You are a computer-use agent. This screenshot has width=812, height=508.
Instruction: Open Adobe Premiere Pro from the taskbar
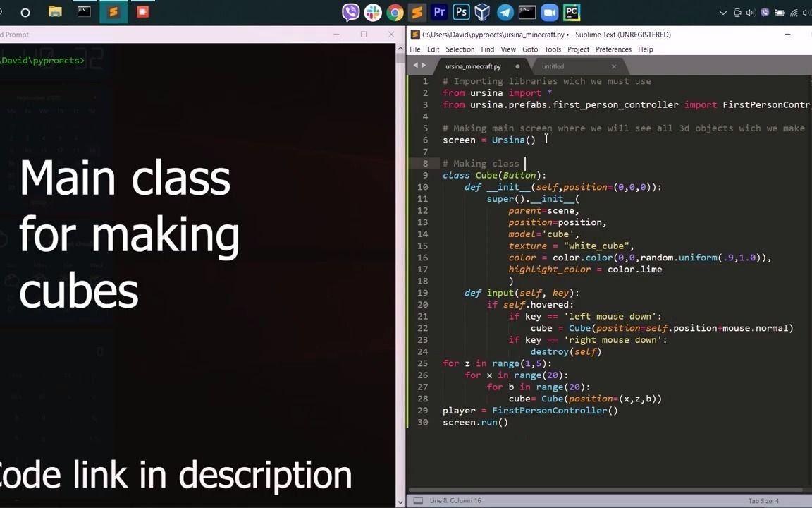pos(439,12)
